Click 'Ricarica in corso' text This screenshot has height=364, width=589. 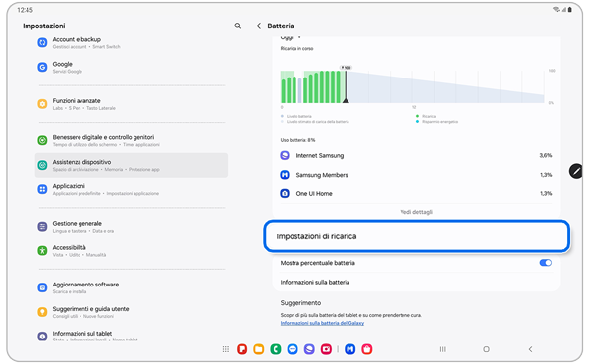point(296,48)
